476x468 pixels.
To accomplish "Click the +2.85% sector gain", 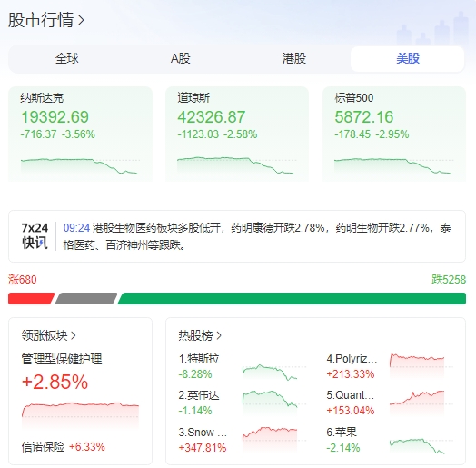I will (x=55, y=382).
